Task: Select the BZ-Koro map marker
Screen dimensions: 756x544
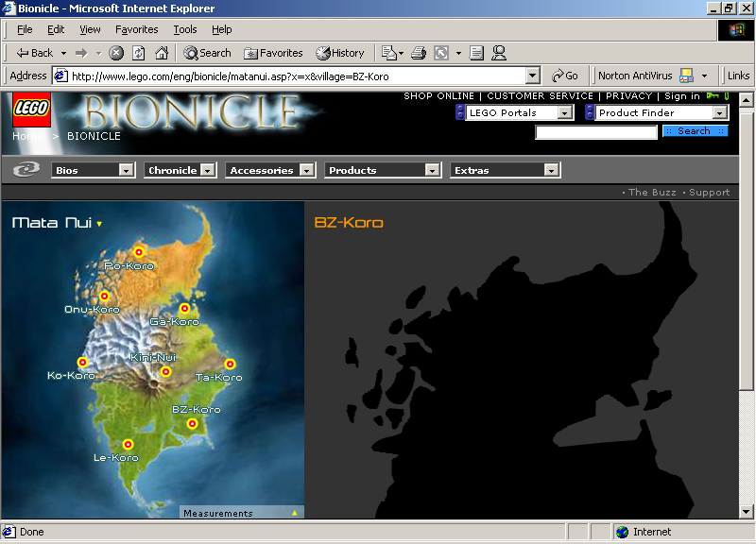Action: coord(193,423)
